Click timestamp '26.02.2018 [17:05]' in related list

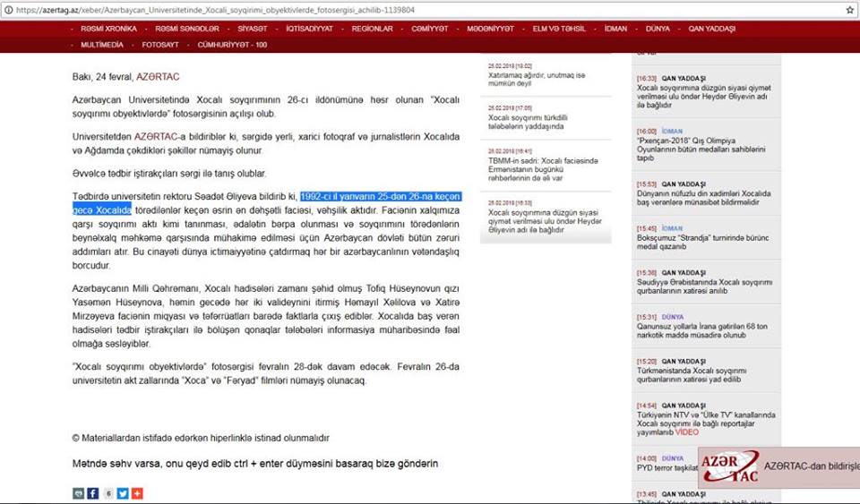click(510, 108)
